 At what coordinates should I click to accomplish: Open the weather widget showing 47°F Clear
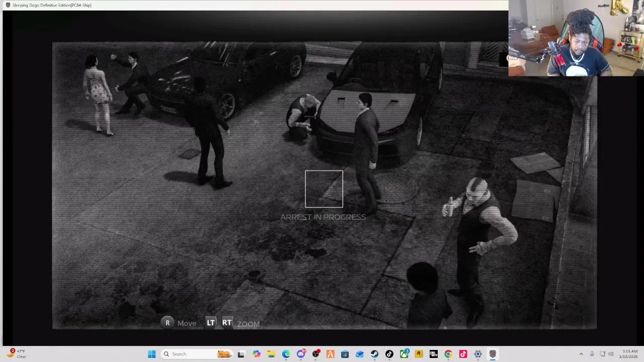point(16,354)
